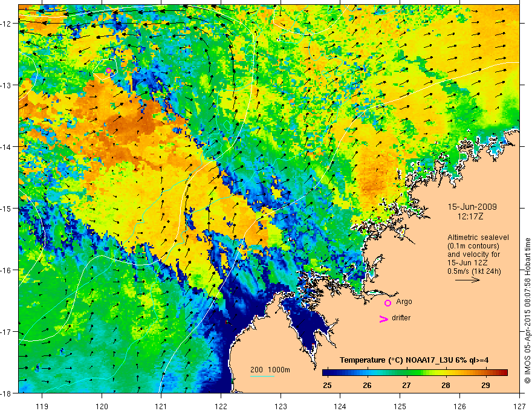Click the 'Altimetric sealevel' text
The height and width of the screenshot is (411, 532).
478,238
